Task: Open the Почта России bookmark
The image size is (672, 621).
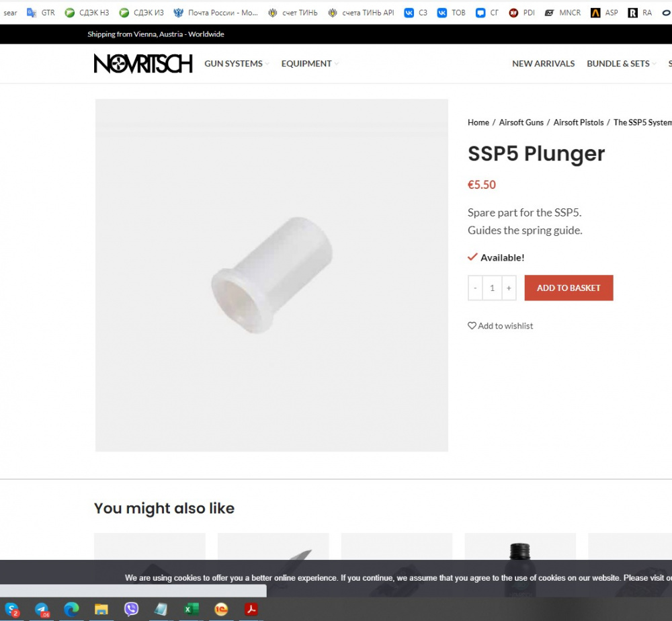Action: 216,13
